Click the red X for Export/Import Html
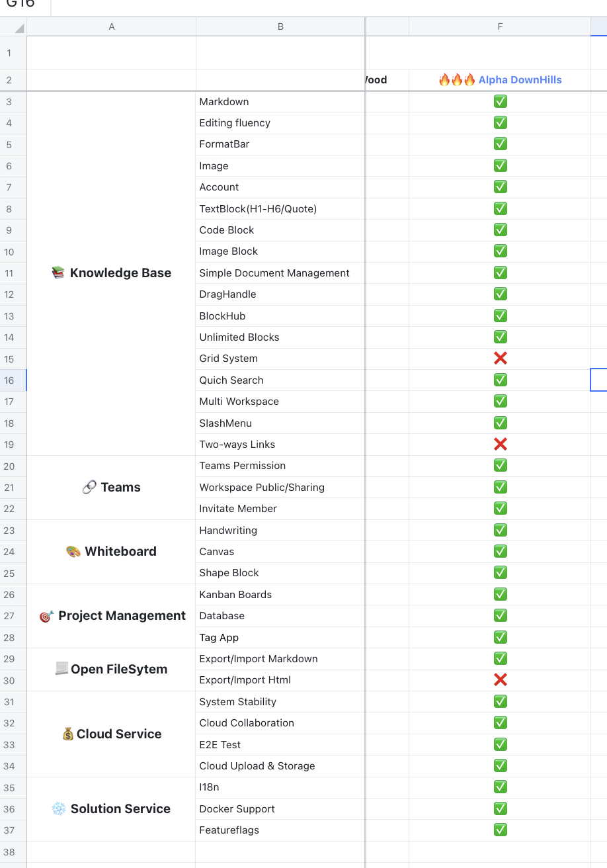This screenshot has height=868, width=607. coord(501,679)
